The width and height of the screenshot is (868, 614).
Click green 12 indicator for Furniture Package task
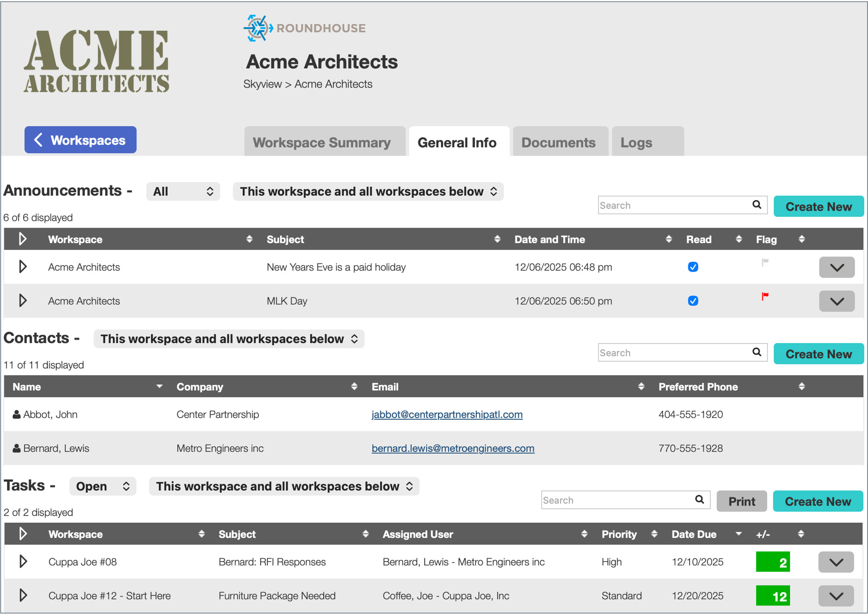coord(772,596)
